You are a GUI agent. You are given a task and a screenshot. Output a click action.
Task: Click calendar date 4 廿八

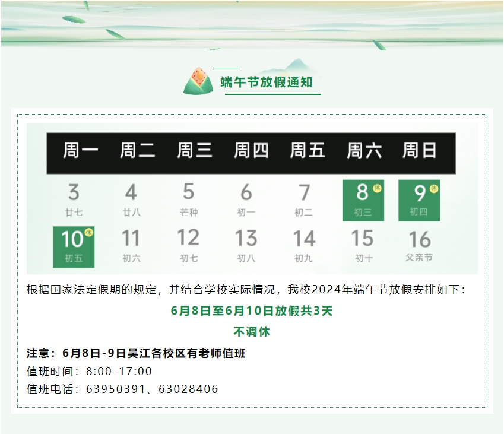pyautogui.click(x=131, y=200)
